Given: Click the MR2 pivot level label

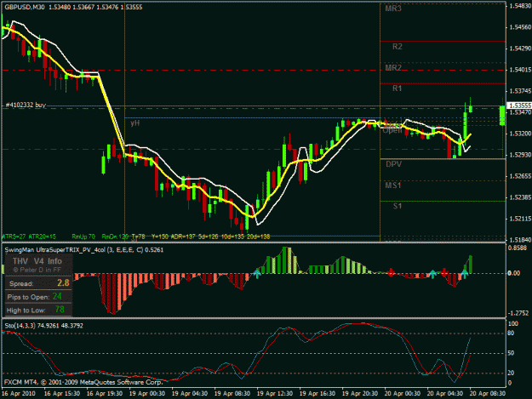Looking at the screenshot, I should [x=393, y=68].
